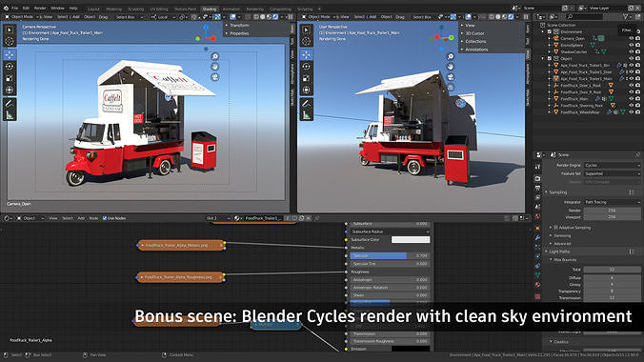Toggle the Adaptive Sampling checkbox

556,228
